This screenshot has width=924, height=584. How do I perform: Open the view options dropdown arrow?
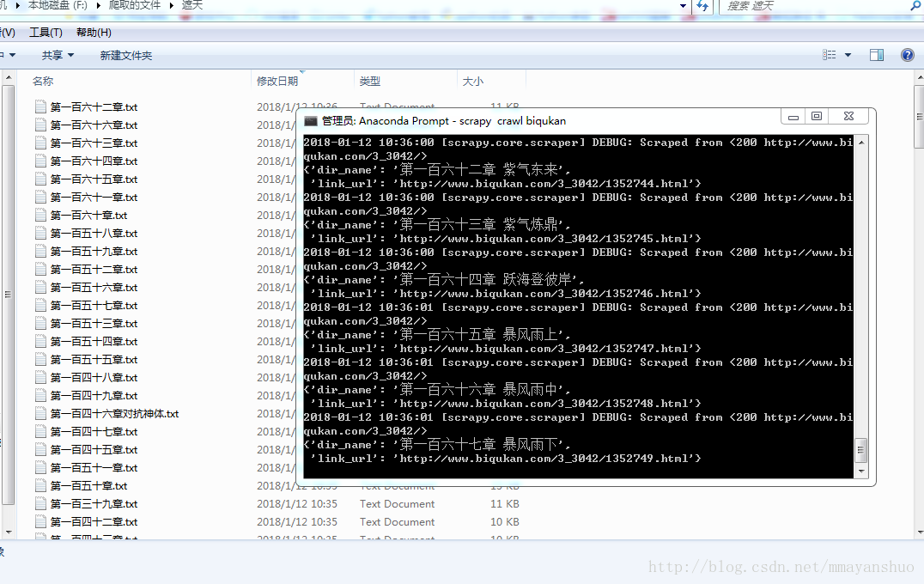click(848, 55)
